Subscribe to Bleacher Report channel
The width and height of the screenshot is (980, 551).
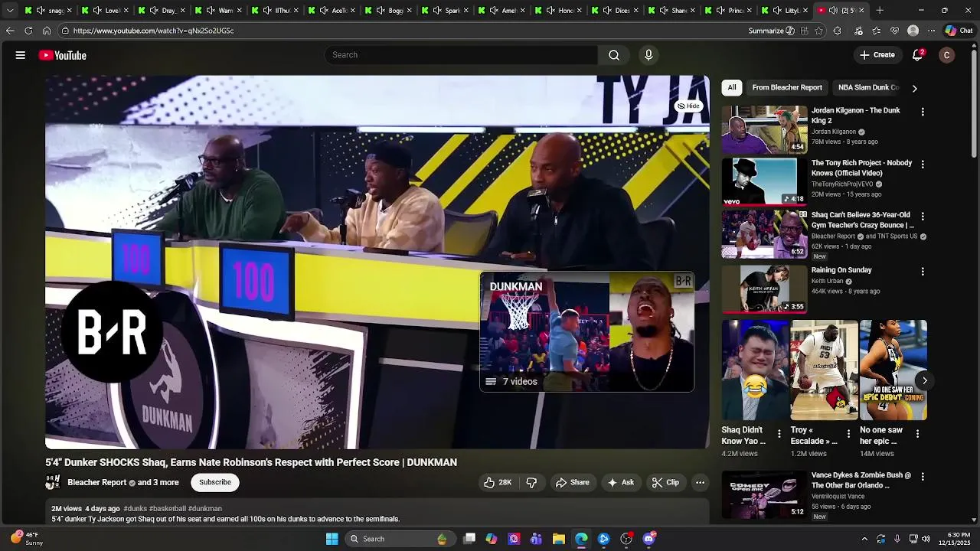215,482
